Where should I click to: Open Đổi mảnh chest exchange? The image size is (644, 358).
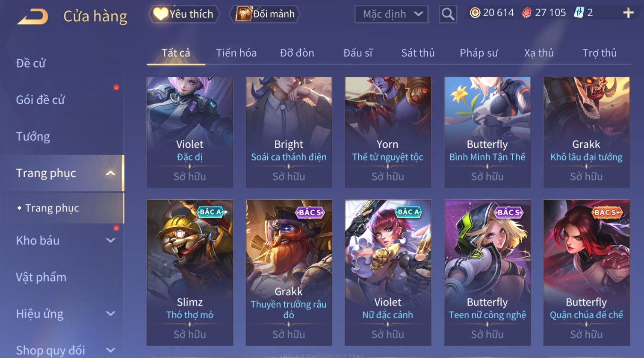[265, 14]
